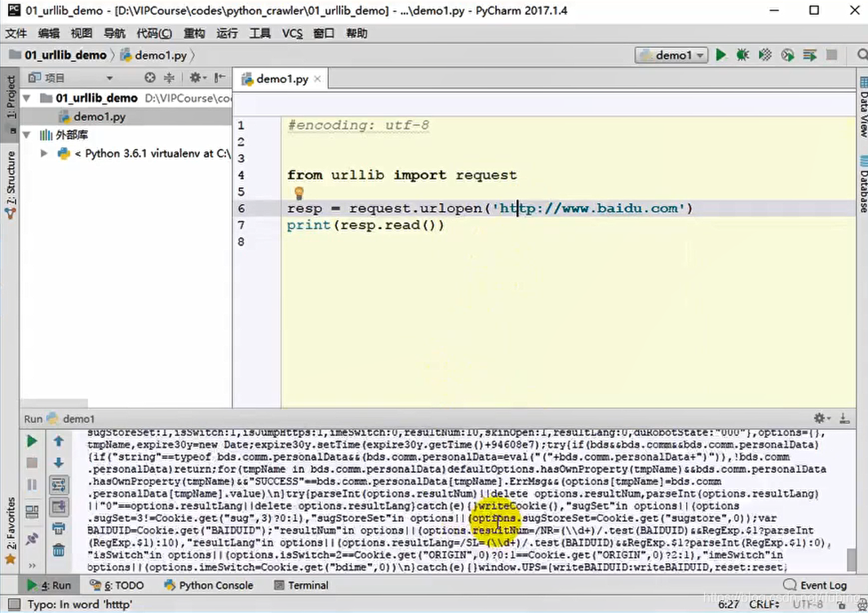Click the intention light bulb in the editor

click(x=299, y=192)
